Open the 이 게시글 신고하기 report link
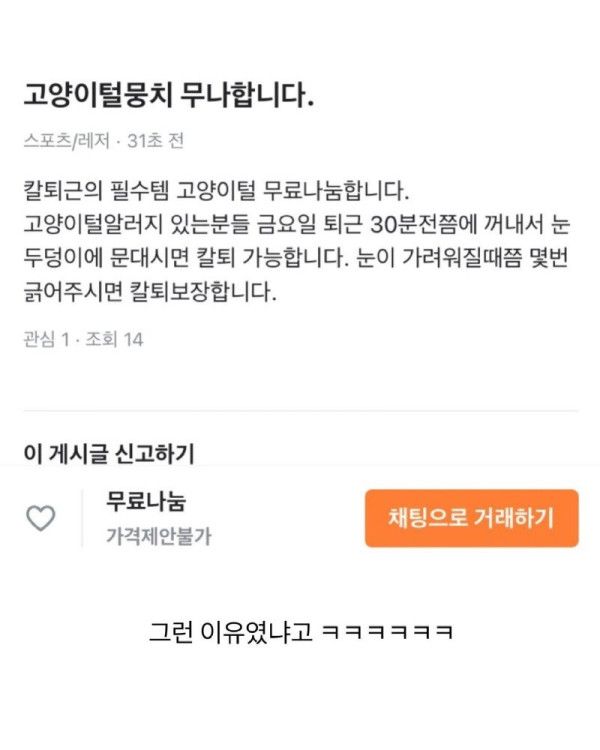This screenshot has height=750, width=600. [x=109, y=453]
